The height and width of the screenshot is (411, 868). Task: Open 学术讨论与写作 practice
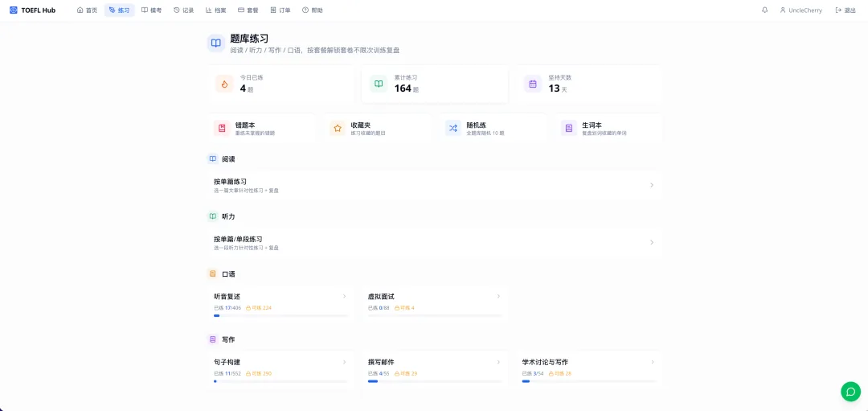pos(589,369)
